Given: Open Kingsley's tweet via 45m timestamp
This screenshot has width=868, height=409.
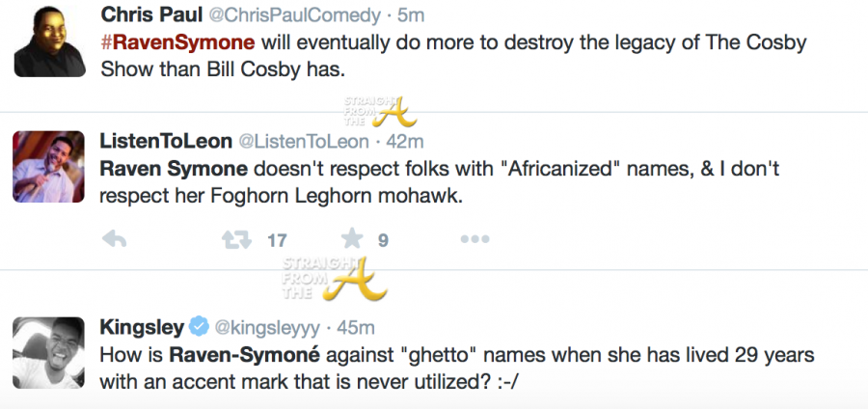Looking at the screenshot, I should [x=358, y=324].
